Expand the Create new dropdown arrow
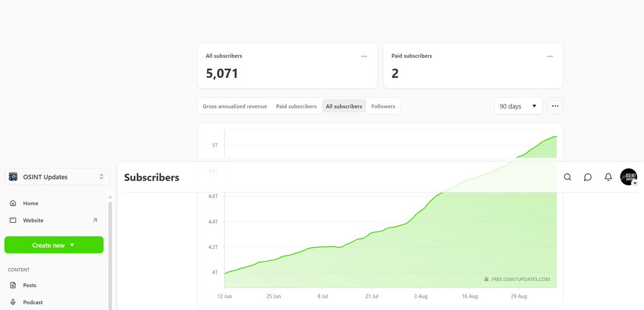Screen dimensions: 644x310 coord(72,245)
